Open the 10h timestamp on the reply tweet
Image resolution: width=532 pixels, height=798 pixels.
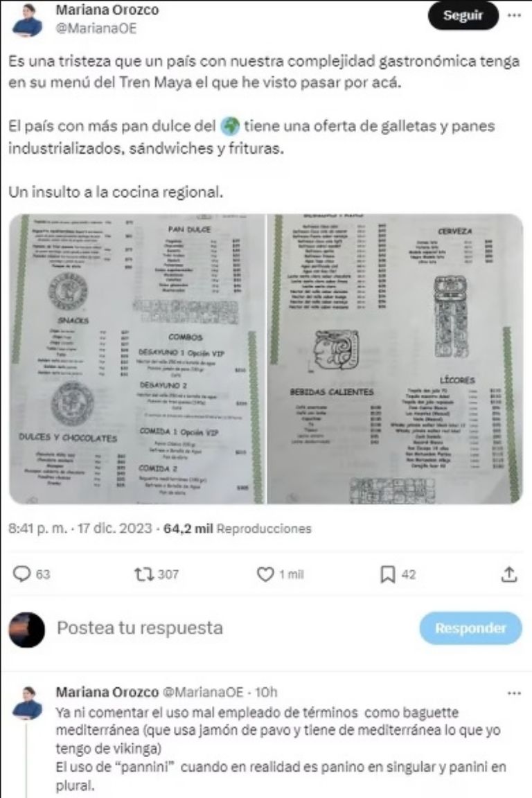pyautogui.click(x=266, y=692)
